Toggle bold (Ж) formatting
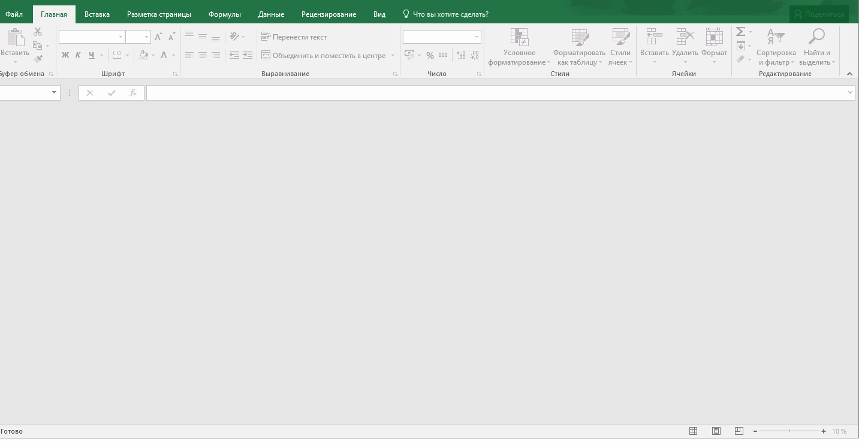868x445 pixels. (65, 55)
